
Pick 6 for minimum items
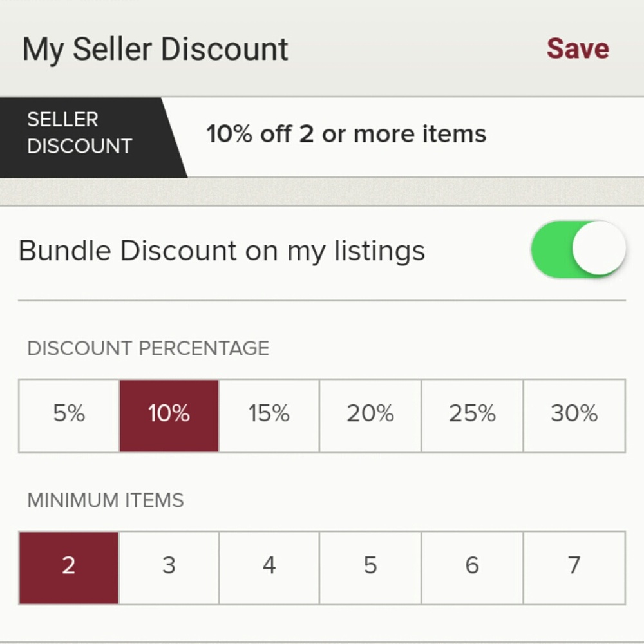tap(472, 567)
